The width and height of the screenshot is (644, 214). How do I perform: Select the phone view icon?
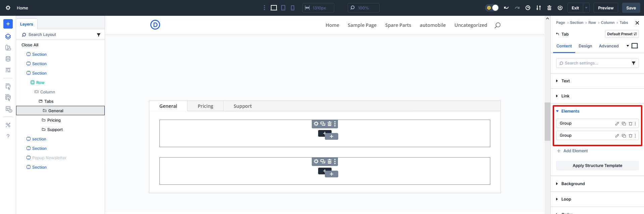tap(293, 8)
